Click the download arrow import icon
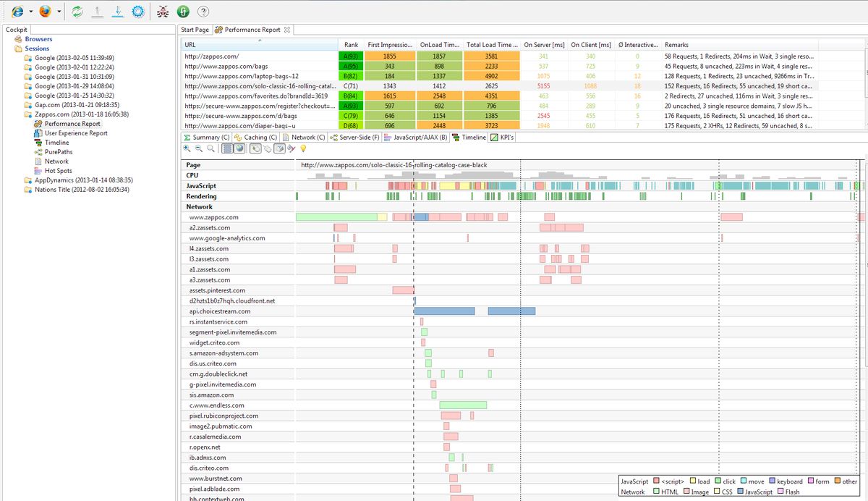The width and height of the screenshot is (868, 501). [x=117, y=12]
